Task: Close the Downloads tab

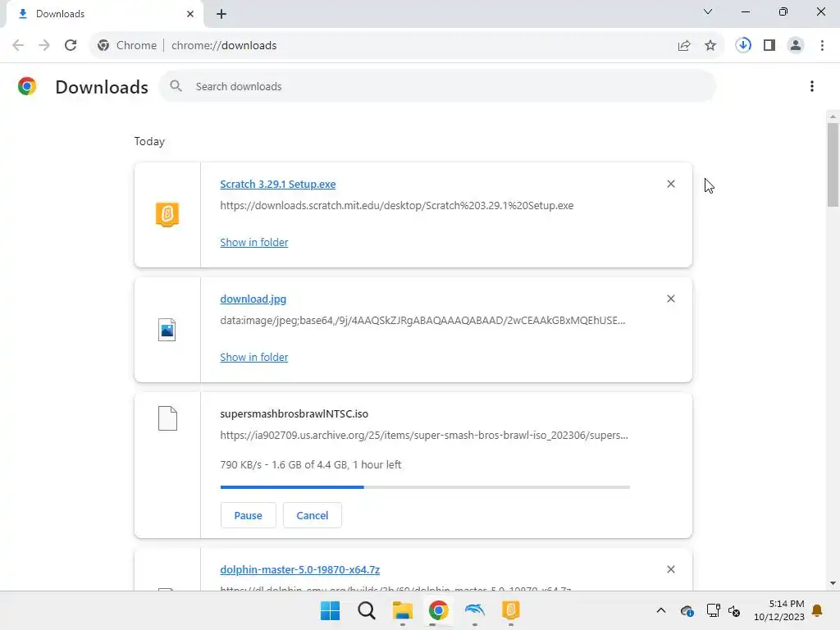Action: [190, 14]
